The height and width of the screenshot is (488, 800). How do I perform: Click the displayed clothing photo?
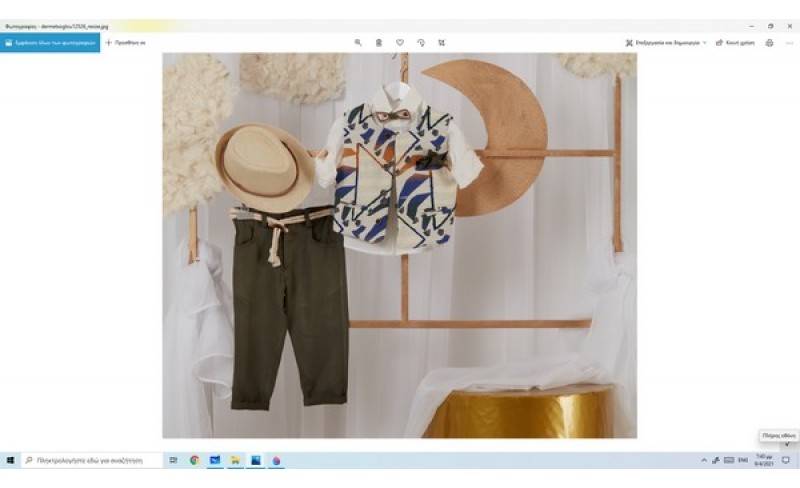(399, 246)
